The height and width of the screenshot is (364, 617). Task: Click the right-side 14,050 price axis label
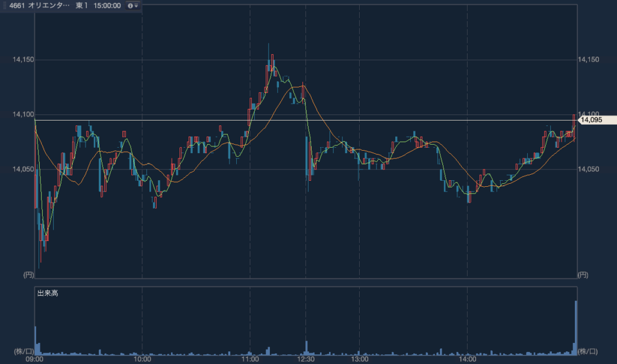pos(588,169)
